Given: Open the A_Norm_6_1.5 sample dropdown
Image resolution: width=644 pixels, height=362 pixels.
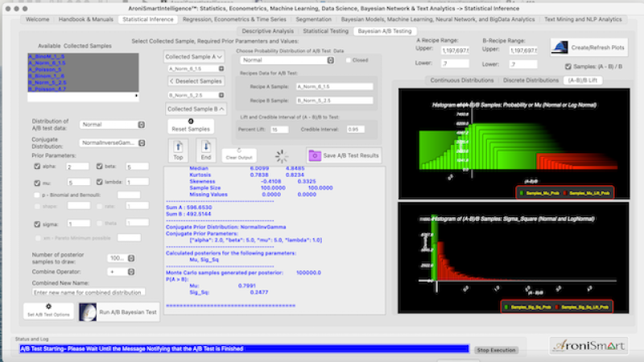Looking at the screenshot, I should 196,68.
